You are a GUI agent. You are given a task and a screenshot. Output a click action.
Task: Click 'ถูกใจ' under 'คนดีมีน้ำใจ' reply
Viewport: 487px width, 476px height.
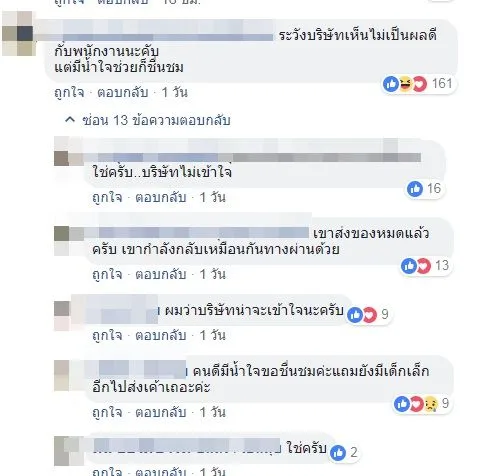click(107, 413)
